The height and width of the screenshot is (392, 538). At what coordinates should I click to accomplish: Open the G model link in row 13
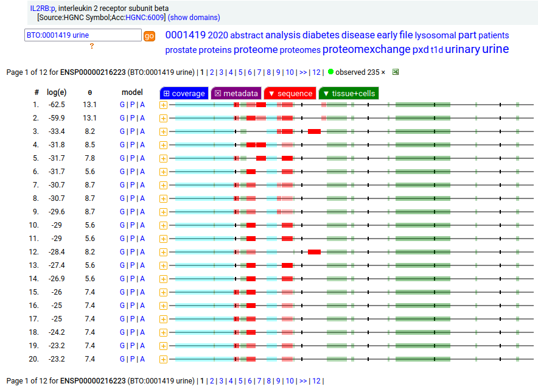pyautogui.click(x=122, y=265)
